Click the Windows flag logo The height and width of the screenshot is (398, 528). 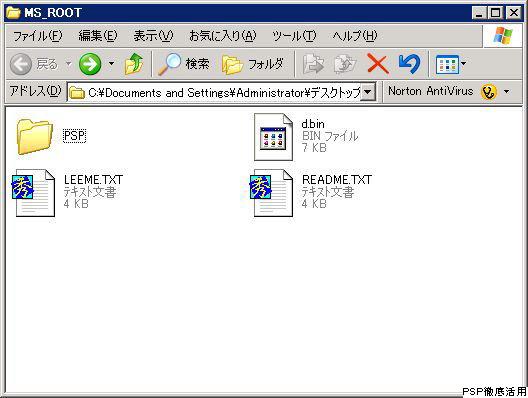[503, 36]
